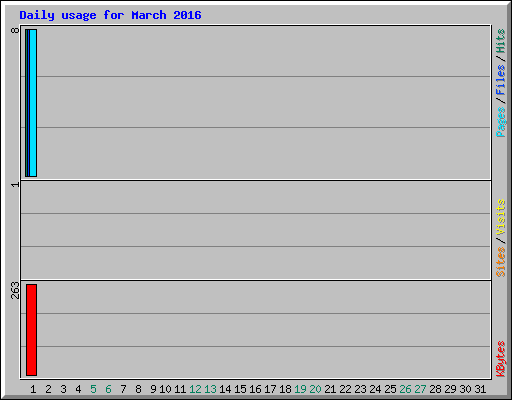Click the day 1 axis label

click(x=33, y=389)
